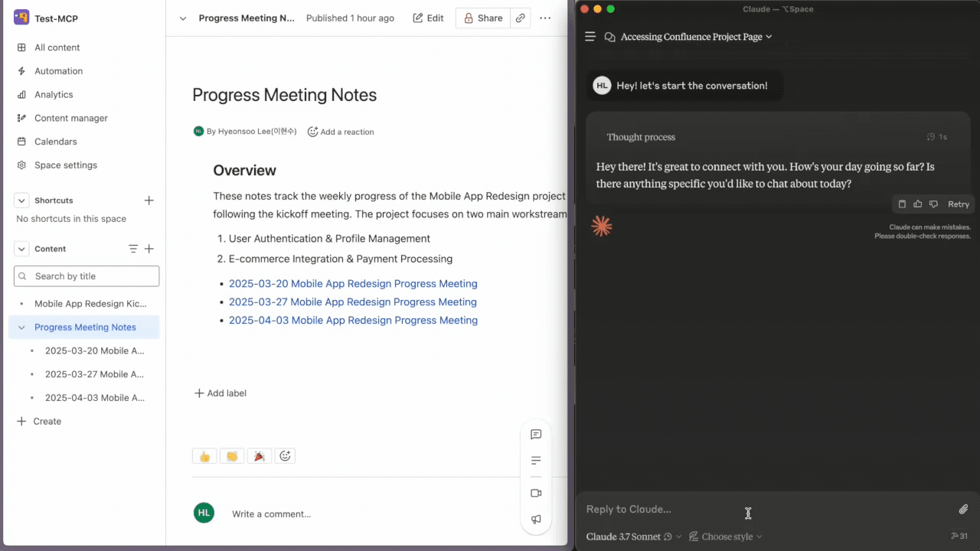Open Automation in the sidebar
Viewport: 980px width, 551px height.
[x=58, y=71]
